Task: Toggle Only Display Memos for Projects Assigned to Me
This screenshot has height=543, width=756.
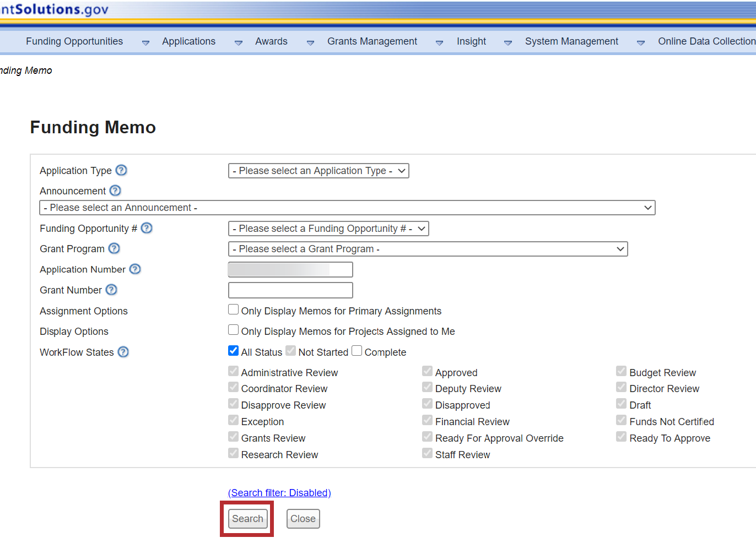Action: click(234, 330)
